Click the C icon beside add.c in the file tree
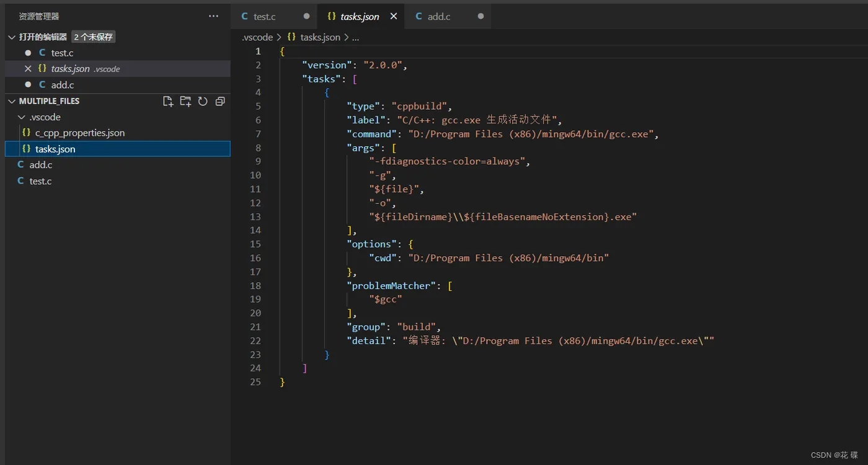868x465 pixels. click(20, 165)
